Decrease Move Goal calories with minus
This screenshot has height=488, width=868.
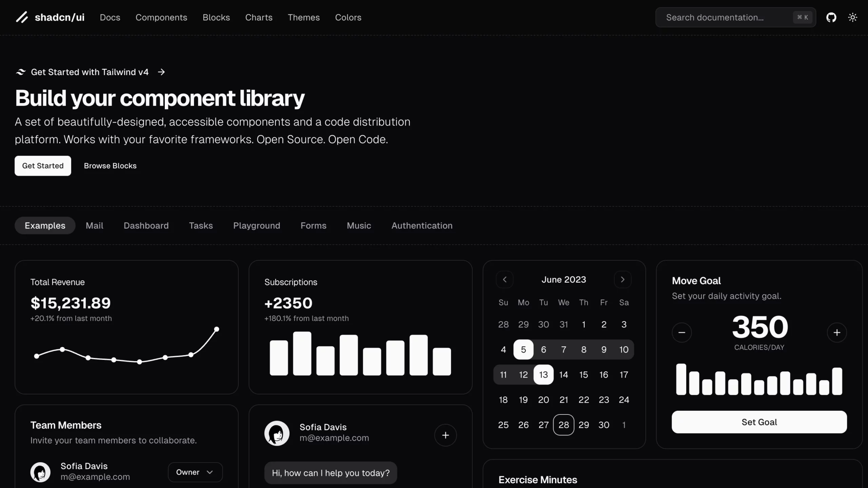coord(682,332)
